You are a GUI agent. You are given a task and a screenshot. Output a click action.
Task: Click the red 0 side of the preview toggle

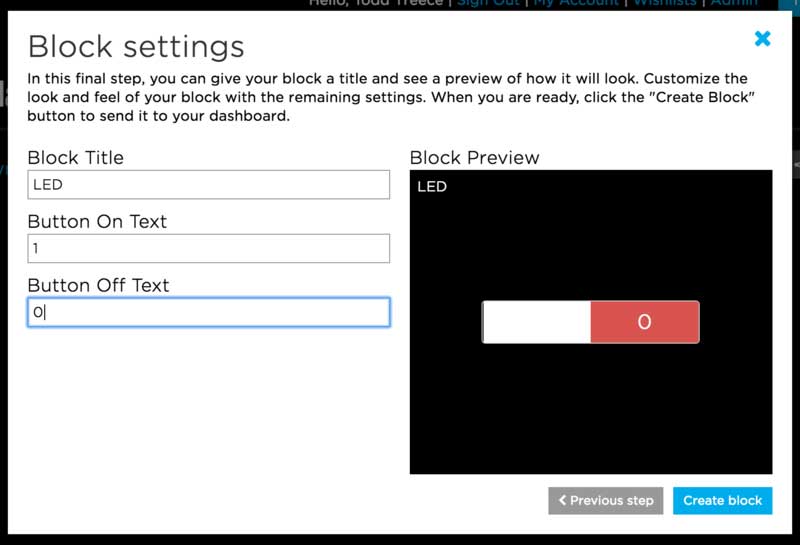(x=644, y=322)
